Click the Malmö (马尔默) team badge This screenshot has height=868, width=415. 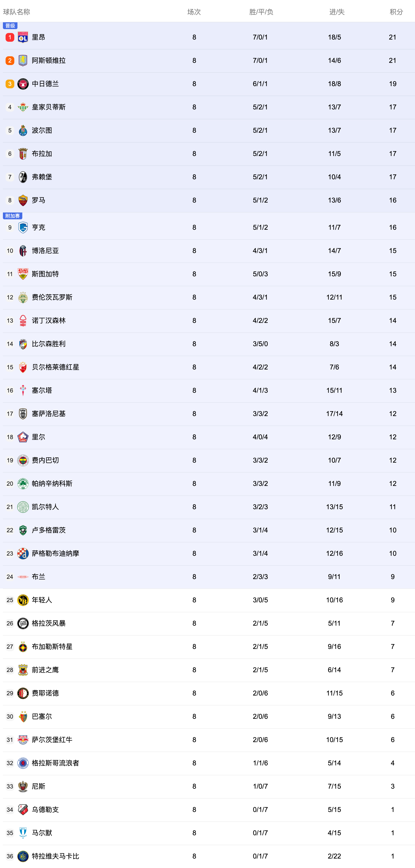tap(23, 833)
